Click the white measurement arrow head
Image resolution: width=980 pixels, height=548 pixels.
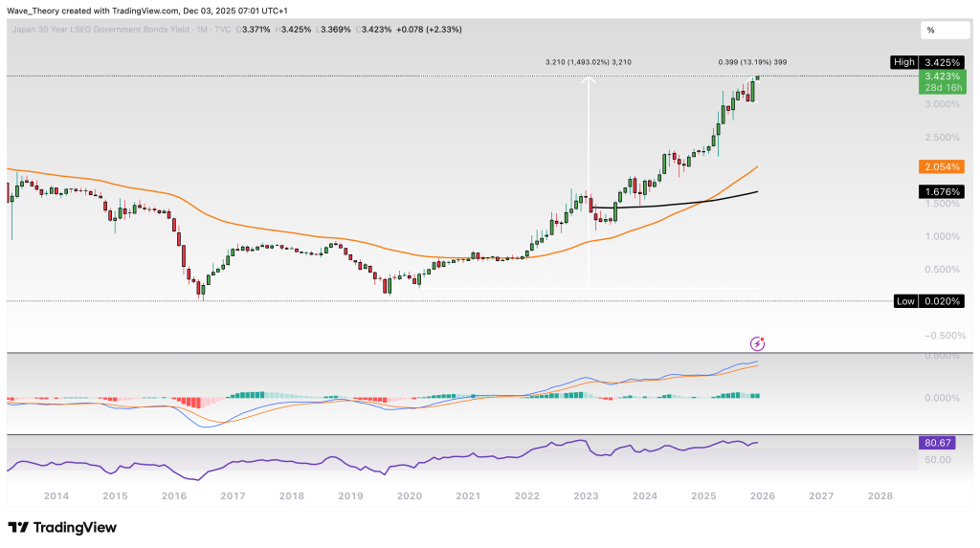589,82
